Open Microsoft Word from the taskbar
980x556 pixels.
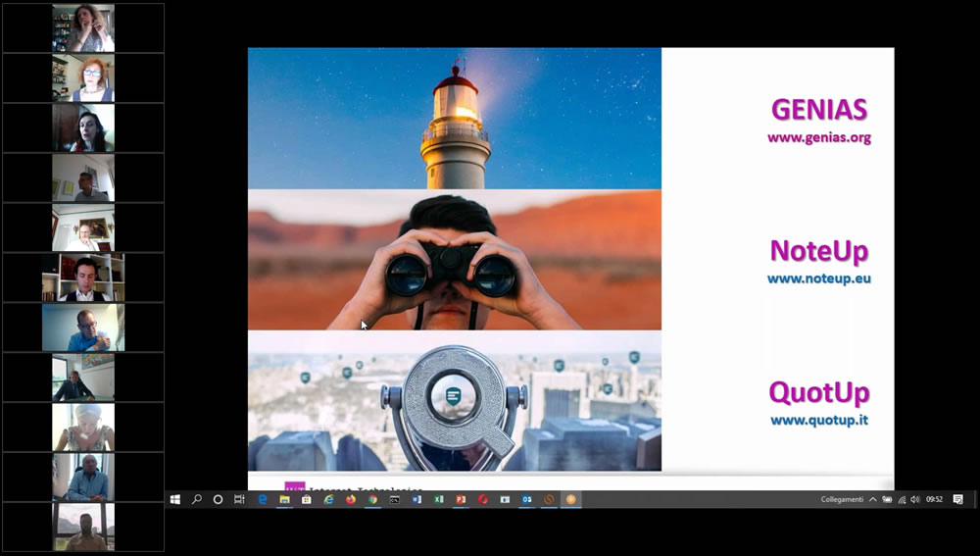(x=416, y=499)
